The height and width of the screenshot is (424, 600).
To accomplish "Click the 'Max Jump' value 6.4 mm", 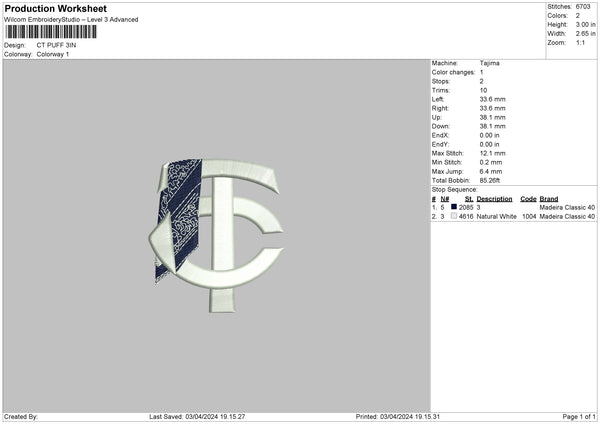I will (491, 171).
